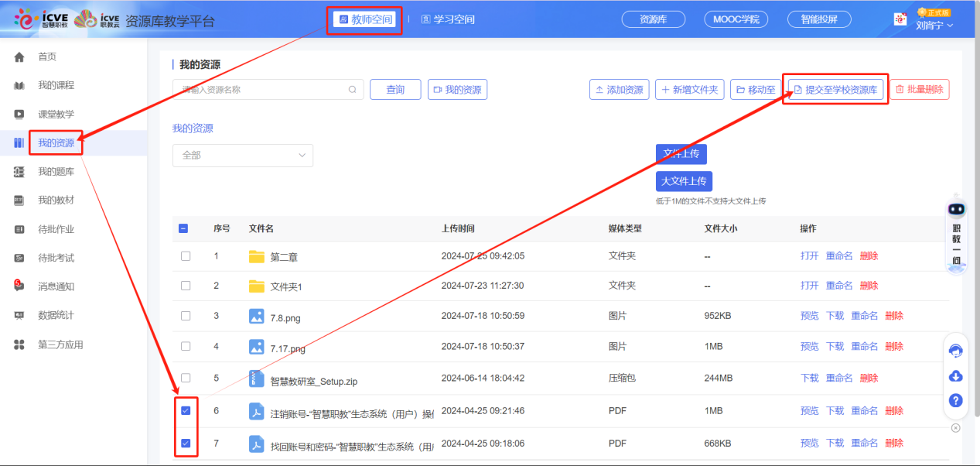Click the 第二章 folder icon
The image size is (980, 466).
257,256
